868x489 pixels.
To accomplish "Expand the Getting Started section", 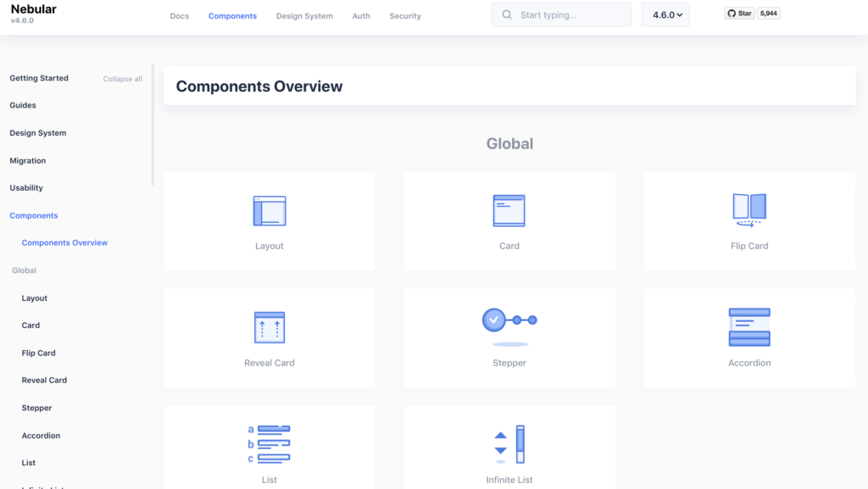I will tap(38, 77).
